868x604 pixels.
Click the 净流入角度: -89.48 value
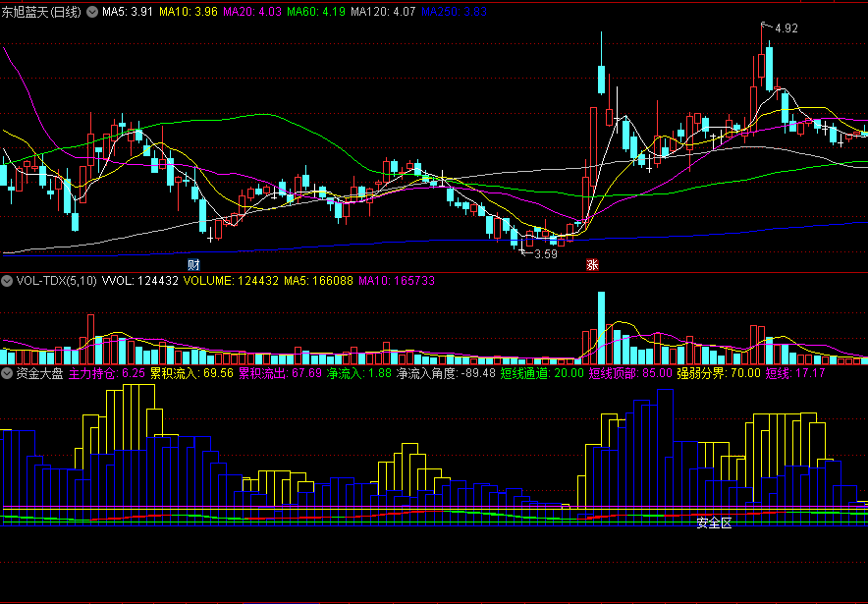tap(446, 373)
